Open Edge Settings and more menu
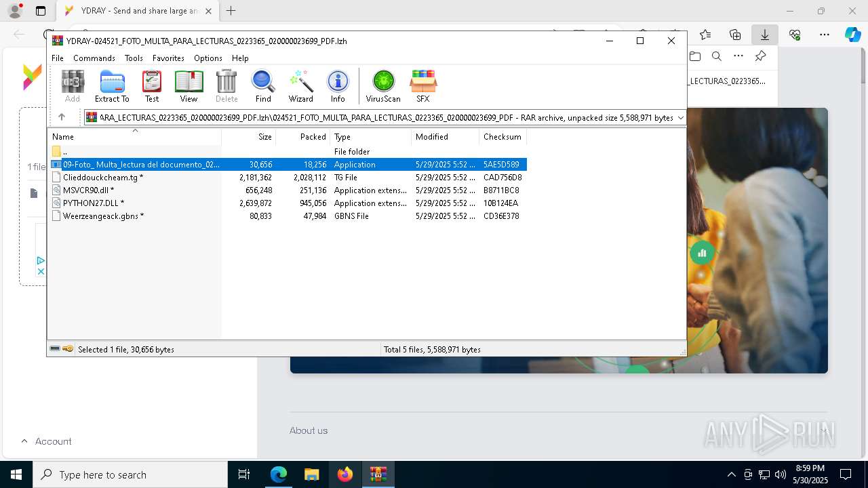The width and height of the screenshot is (868, 488). coord(825,35)
